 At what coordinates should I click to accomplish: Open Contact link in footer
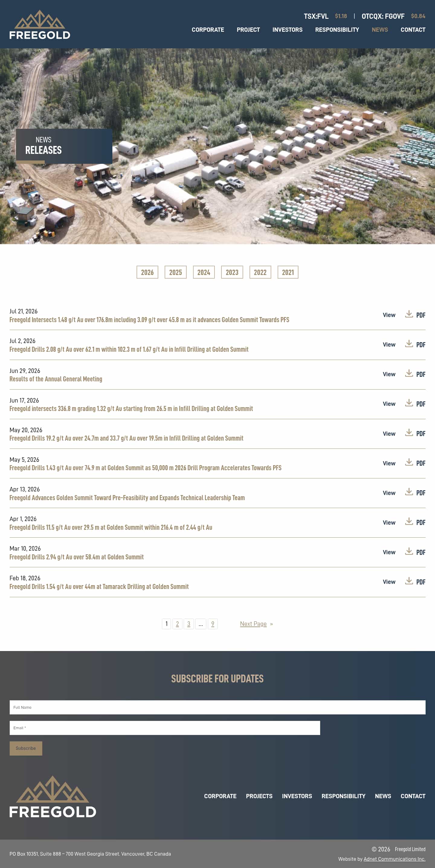coord(413,796)
